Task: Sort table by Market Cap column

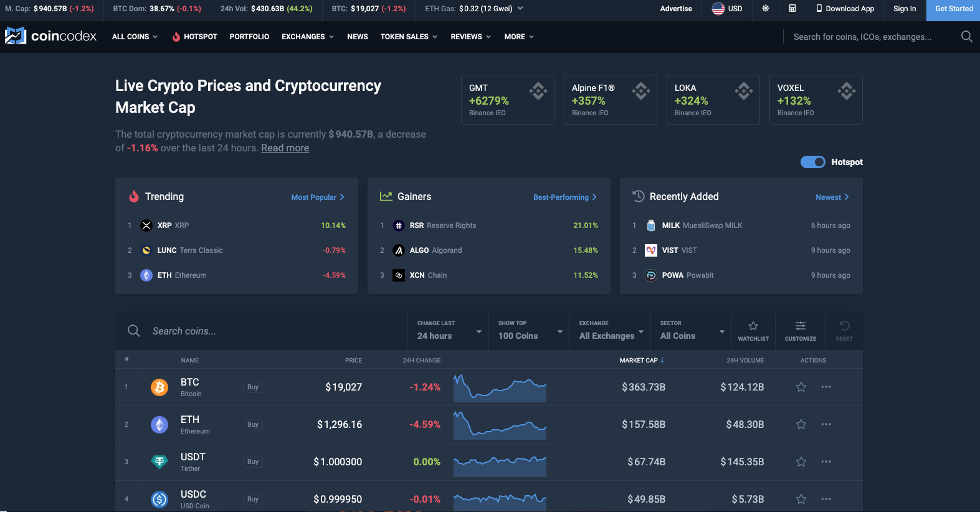Action: tap(642, 360)
